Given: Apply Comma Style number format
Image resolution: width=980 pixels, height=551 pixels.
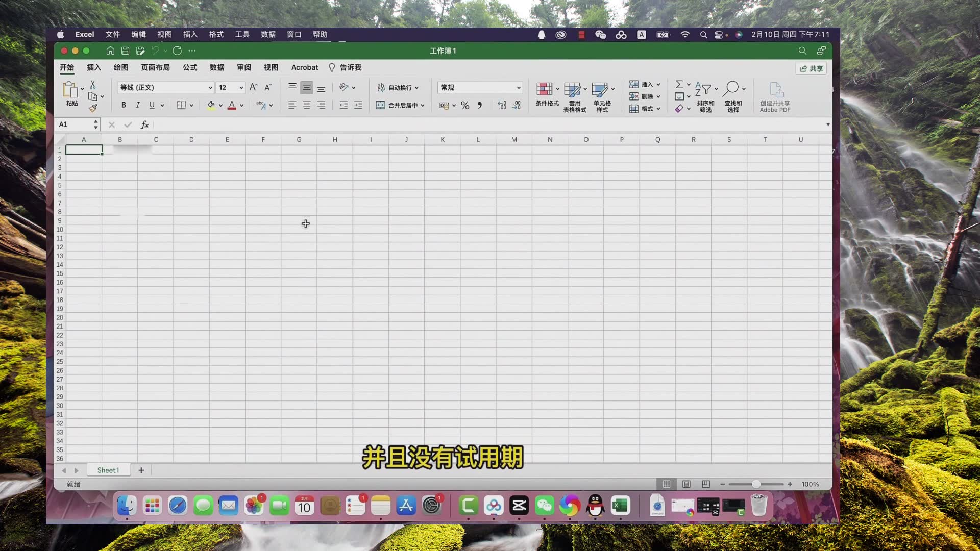Looking at the screenshot, I should coord(479,105).
